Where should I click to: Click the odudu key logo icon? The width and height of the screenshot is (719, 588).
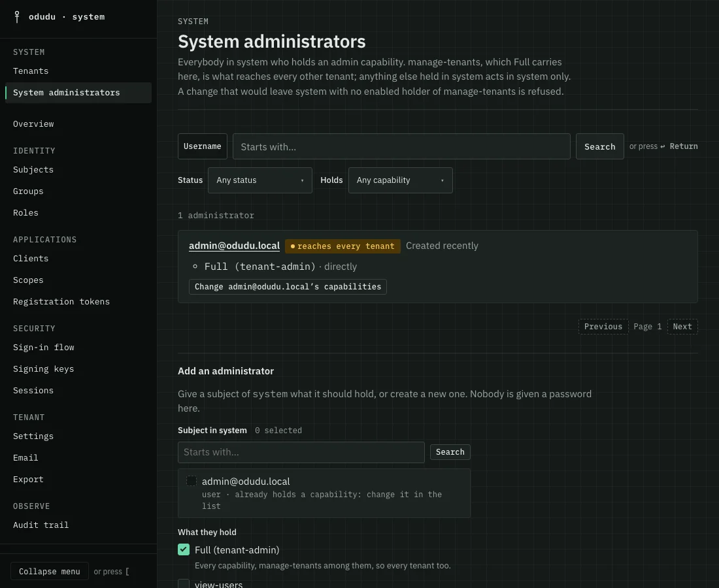point(17,17)
